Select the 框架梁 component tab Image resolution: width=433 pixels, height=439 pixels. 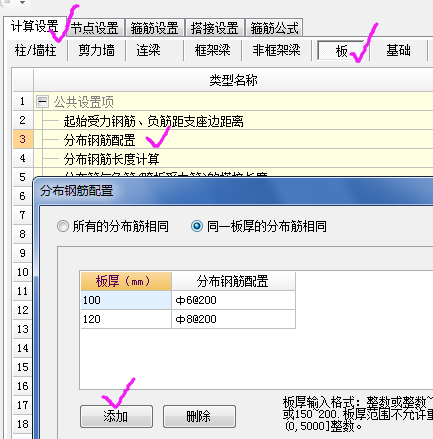pos(213,51)
